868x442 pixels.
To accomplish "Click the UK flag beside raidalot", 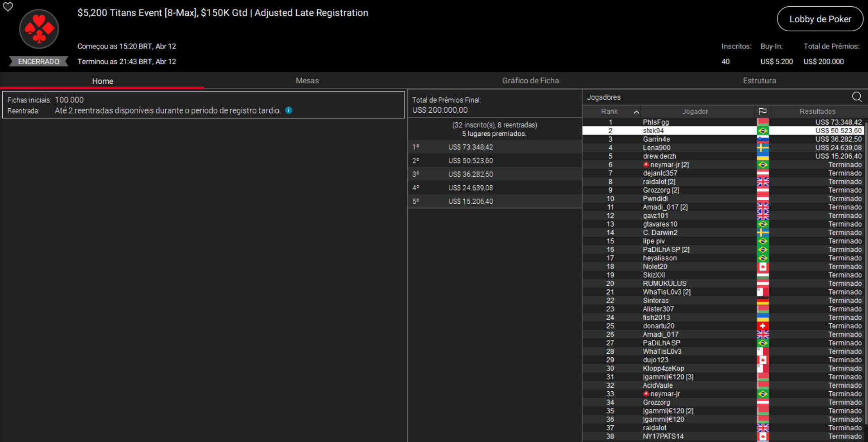I will tap(763, 182).
